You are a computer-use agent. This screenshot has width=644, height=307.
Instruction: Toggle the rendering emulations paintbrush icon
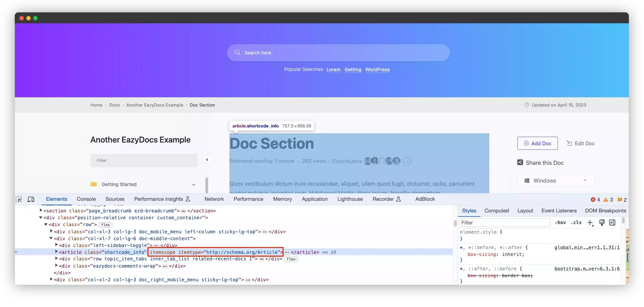point(601,223)
